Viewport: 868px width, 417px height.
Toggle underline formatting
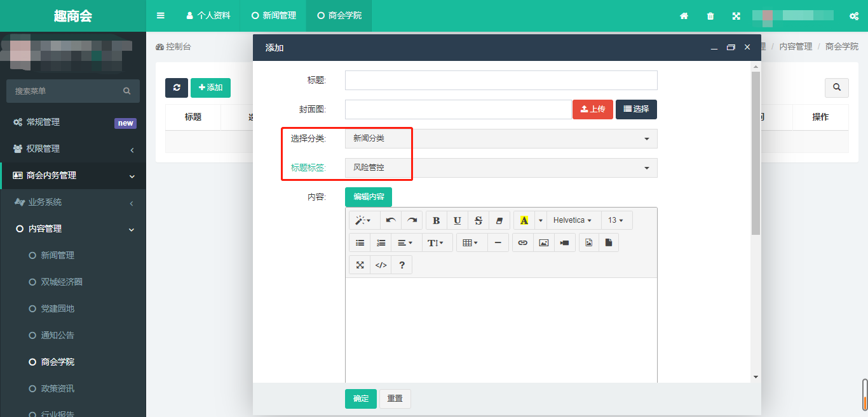click(x=458, y=220)
